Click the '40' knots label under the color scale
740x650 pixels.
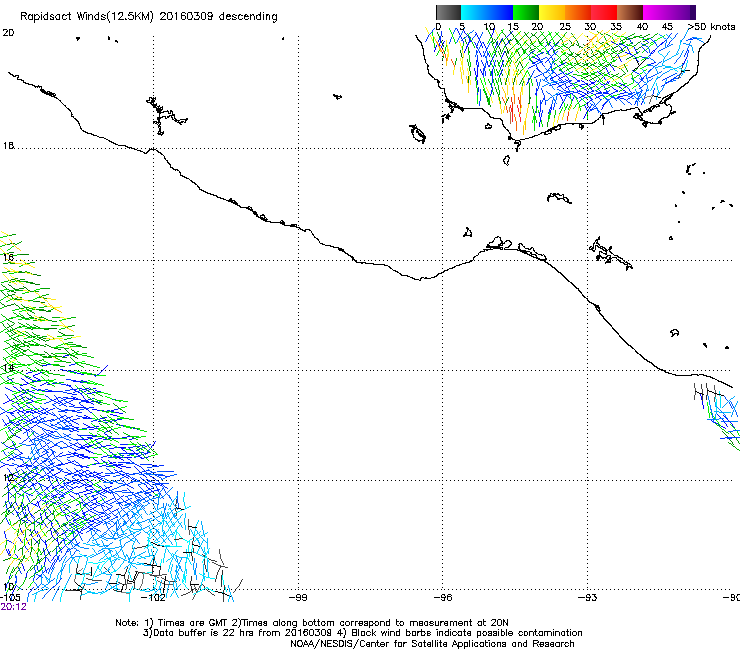[642, 27]
